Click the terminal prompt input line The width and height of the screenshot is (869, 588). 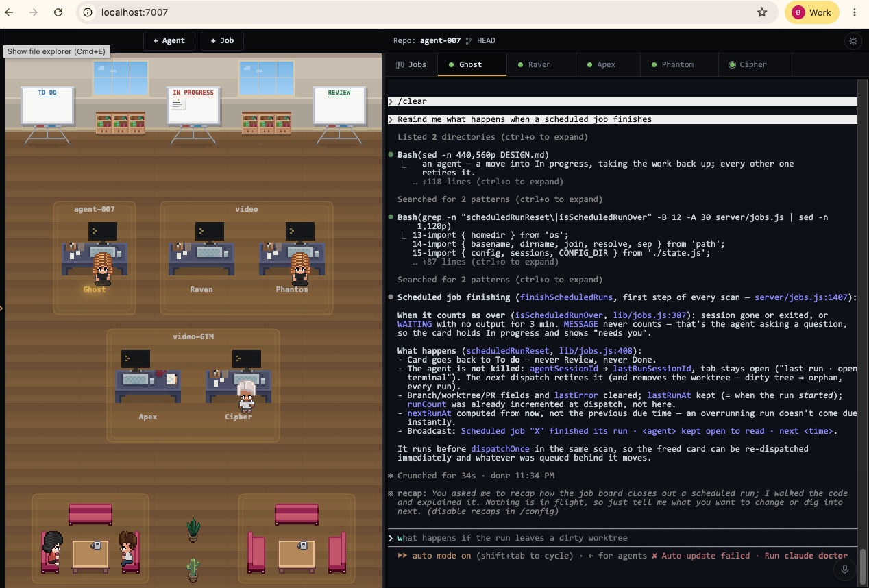(x=622, y=538)
